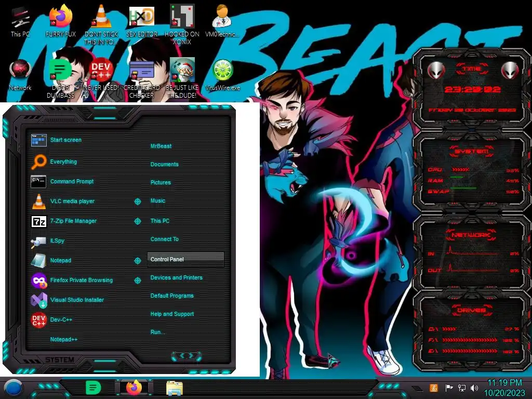Launch Dev-C++ from start menu list
This screenshot has height=399, width=532.
[x=51, y=320]
